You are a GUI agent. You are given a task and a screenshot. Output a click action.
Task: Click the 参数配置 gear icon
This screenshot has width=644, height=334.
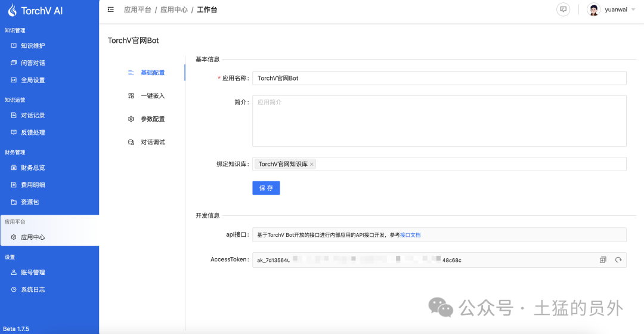click(x=131, y=119)
